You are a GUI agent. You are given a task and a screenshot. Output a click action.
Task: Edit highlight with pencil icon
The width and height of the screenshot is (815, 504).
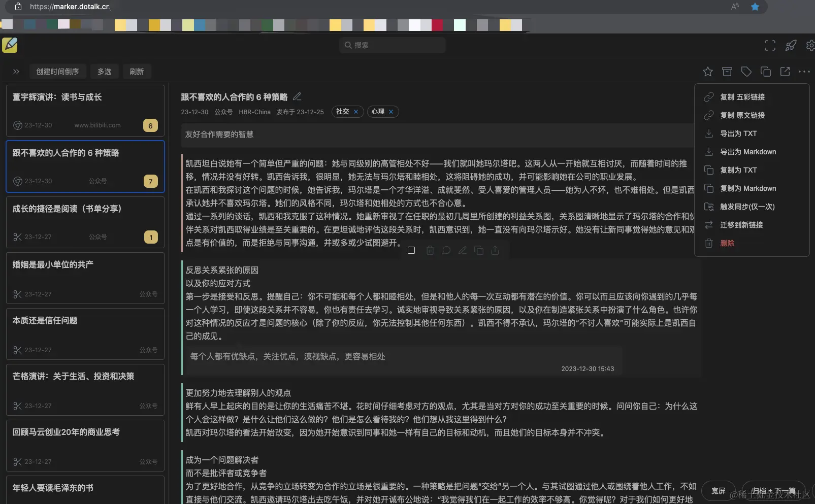coord(463,250)
